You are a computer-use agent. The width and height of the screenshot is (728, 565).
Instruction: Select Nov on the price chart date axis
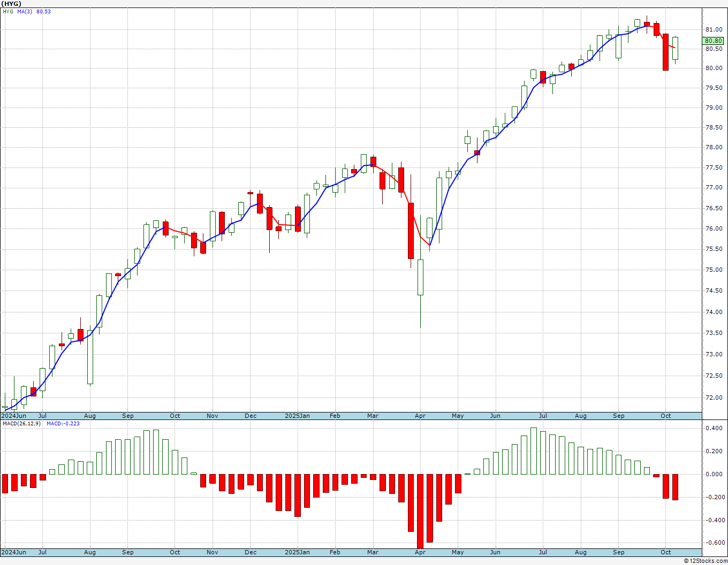tap(213, 416)
